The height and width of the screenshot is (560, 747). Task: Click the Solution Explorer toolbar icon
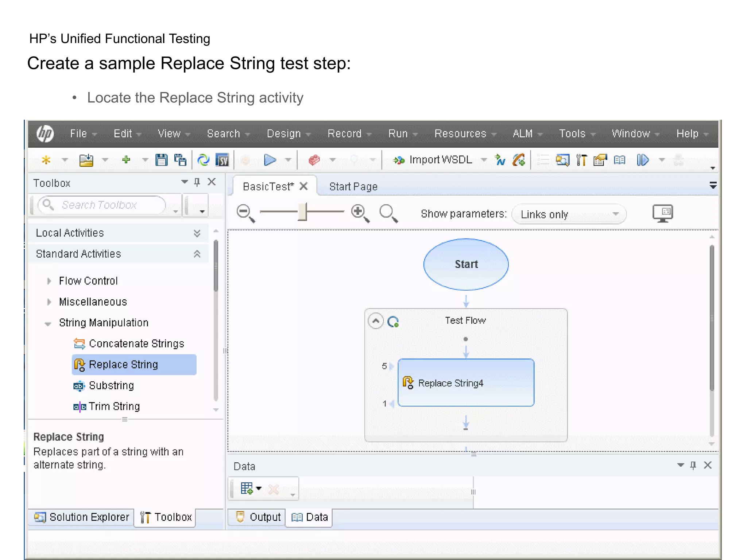(562, 160)
